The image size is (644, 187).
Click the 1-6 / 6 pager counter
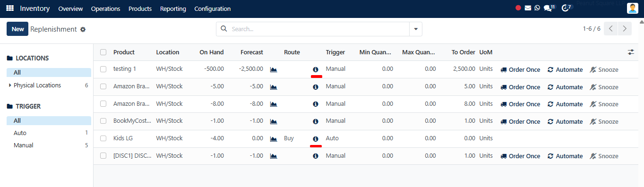(x=592, y=29)
